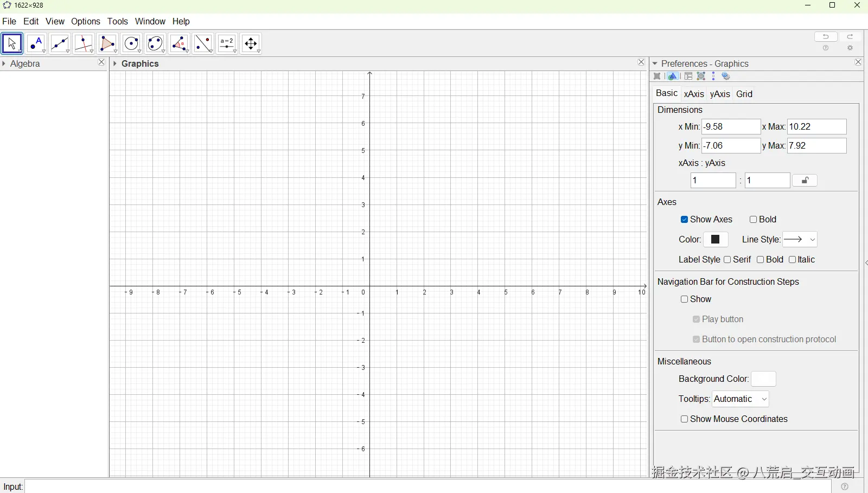Open toolbar help question mark icon
Viewport: 868px width, 493px height.
(x=826, y=48)
